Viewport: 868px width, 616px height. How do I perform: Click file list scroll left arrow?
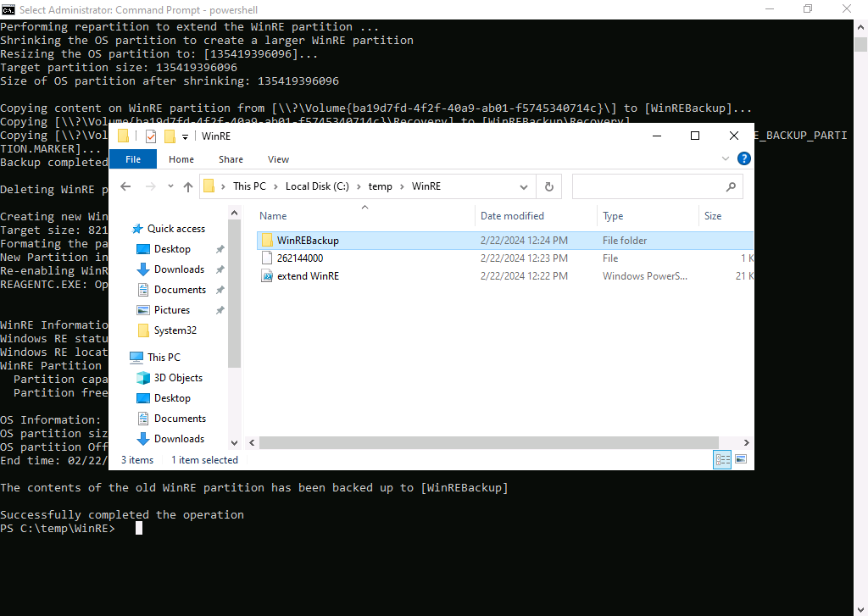pos(252,443)
